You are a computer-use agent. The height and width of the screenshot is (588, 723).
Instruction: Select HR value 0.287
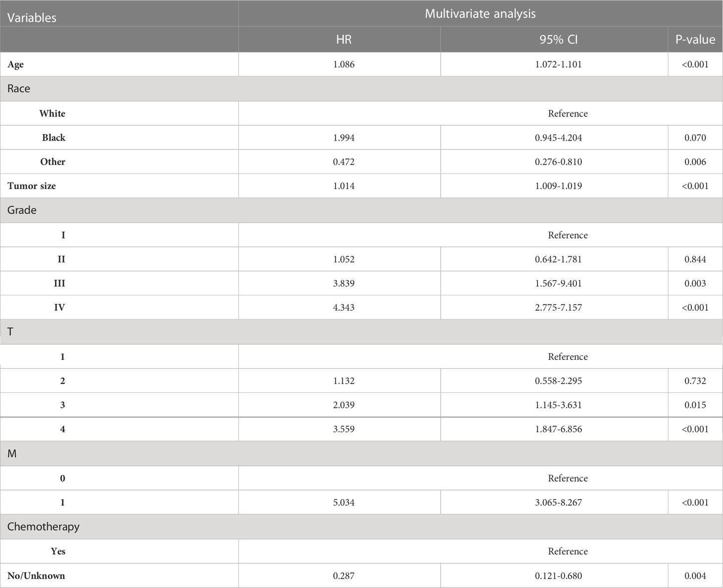(x=344, y=576)
